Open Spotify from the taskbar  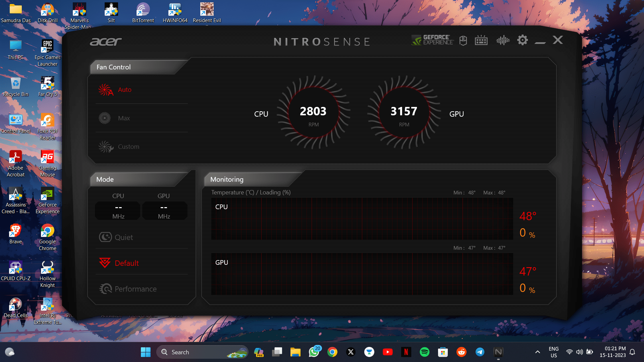[425, 352]
